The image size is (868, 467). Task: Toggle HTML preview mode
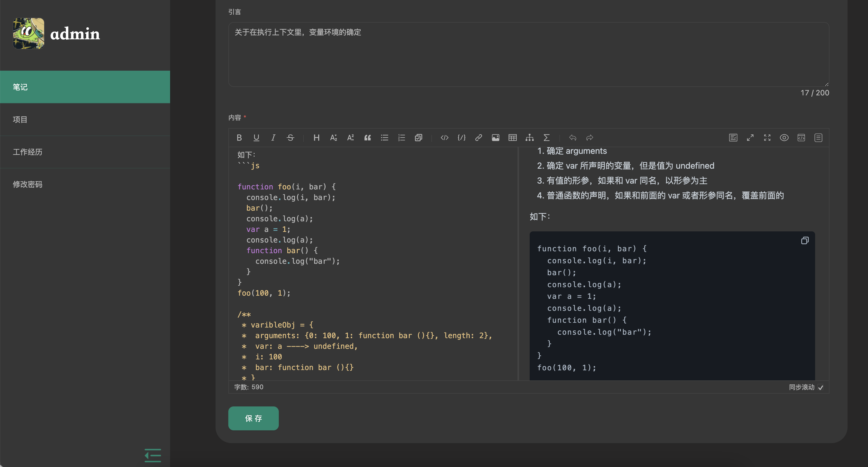801,138
